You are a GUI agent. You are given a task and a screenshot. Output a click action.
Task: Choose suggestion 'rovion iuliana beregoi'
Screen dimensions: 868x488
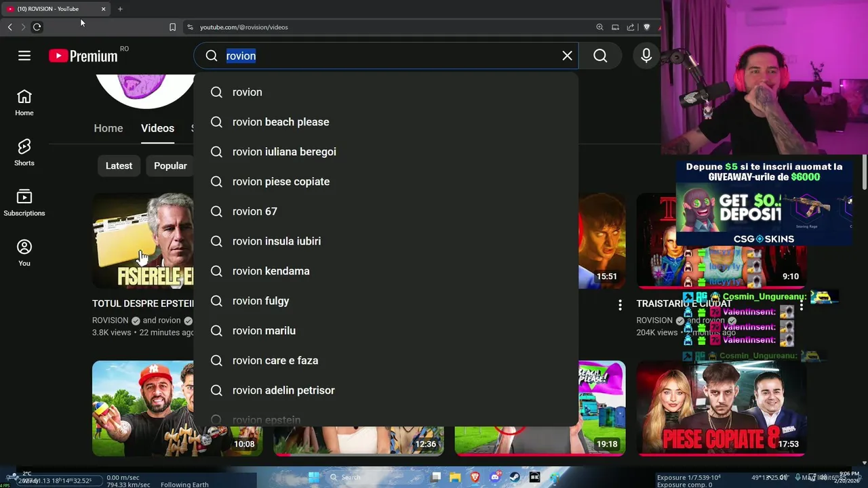386,152
